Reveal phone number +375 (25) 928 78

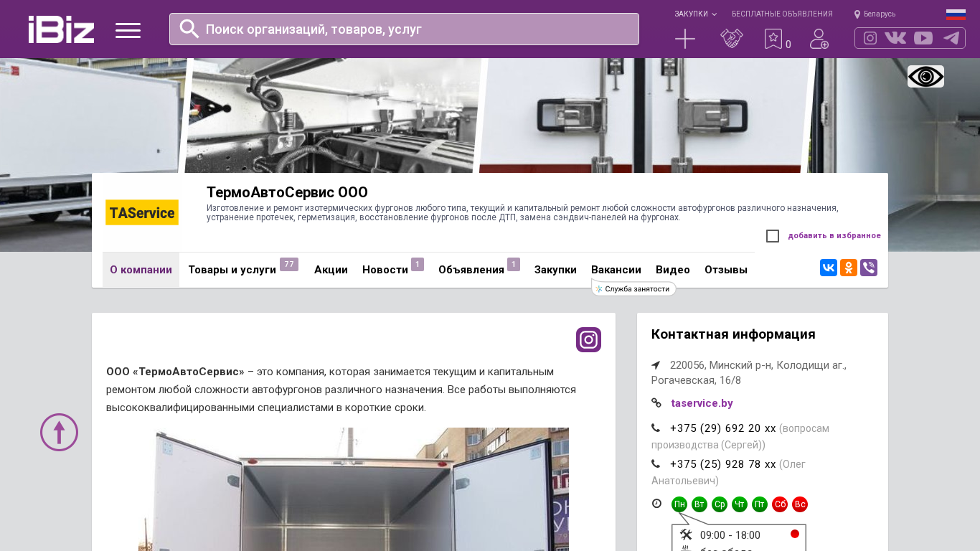click(722, 464)
